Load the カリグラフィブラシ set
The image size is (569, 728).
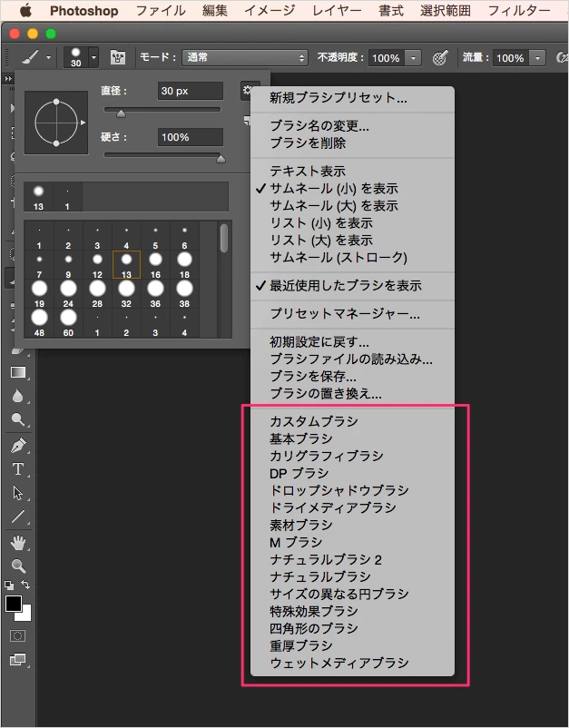(327, 456)
